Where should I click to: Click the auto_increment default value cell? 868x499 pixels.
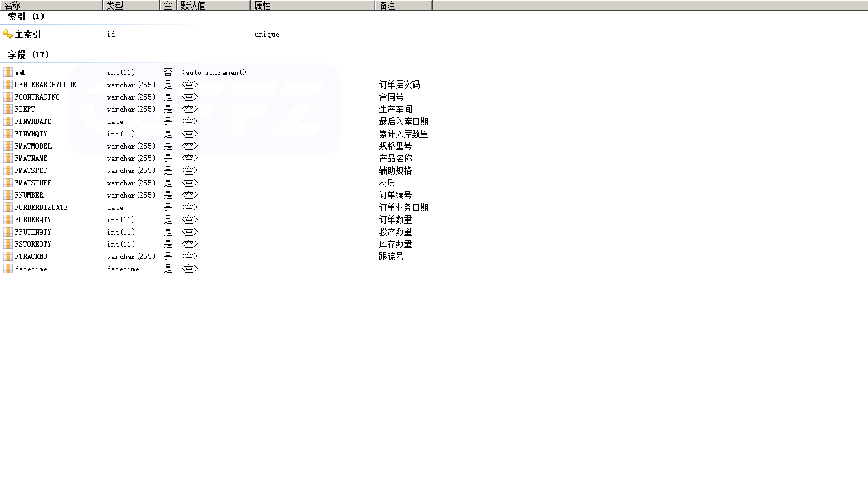214,72
